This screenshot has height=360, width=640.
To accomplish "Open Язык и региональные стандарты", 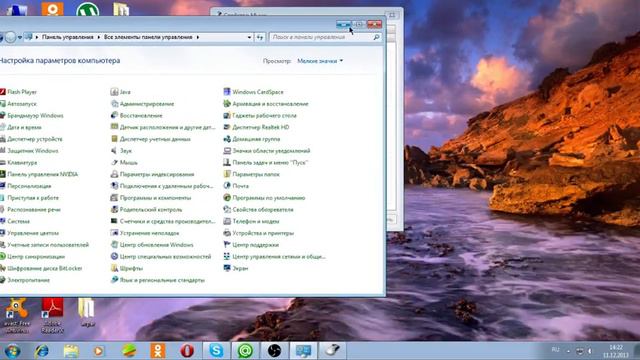I will [158, 280].
